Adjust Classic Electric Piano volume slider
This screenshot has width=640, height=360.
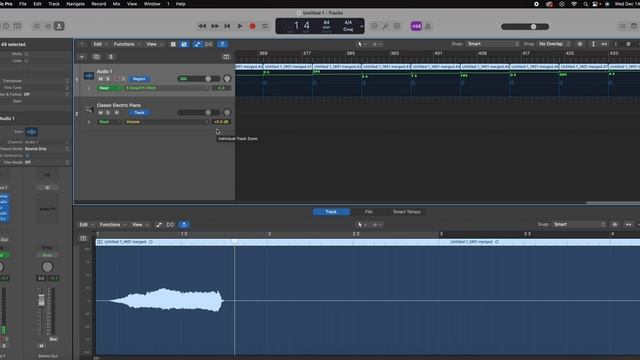199,113
